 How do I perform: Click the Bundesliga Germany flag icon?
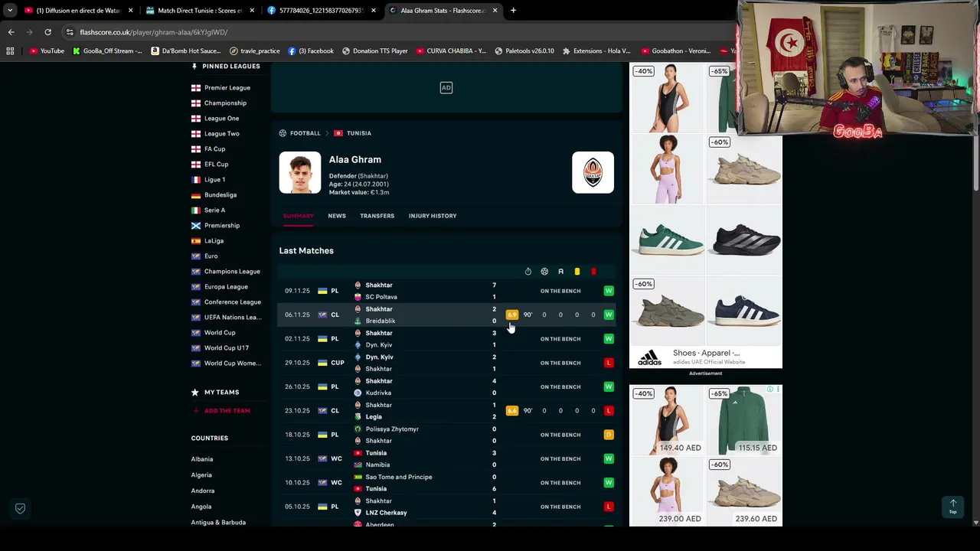point(196,195)
